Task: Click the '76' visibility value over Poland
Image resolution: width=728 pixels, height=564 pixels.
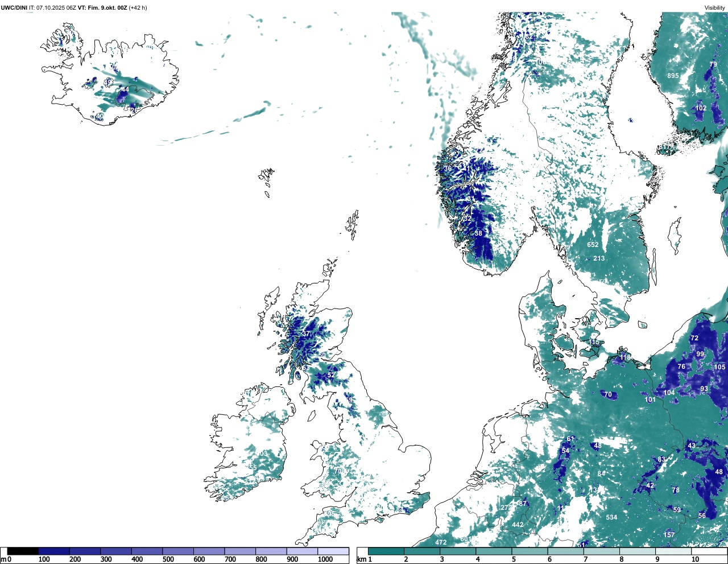Action: [x=682, y=367]
